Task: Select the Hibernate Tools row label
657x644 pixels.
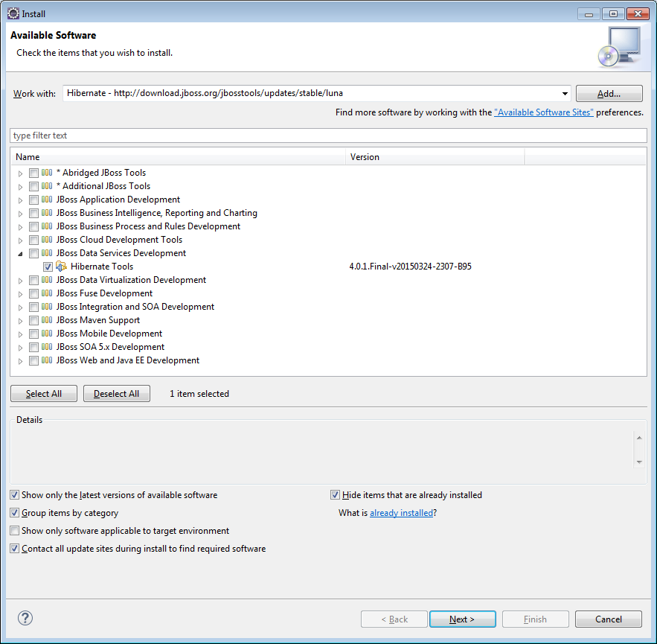Action: click(102, 267)
